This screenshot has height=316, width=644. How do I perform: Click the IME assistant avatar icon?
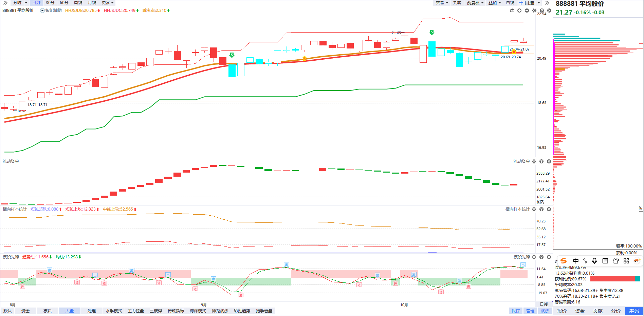(637, 261)
